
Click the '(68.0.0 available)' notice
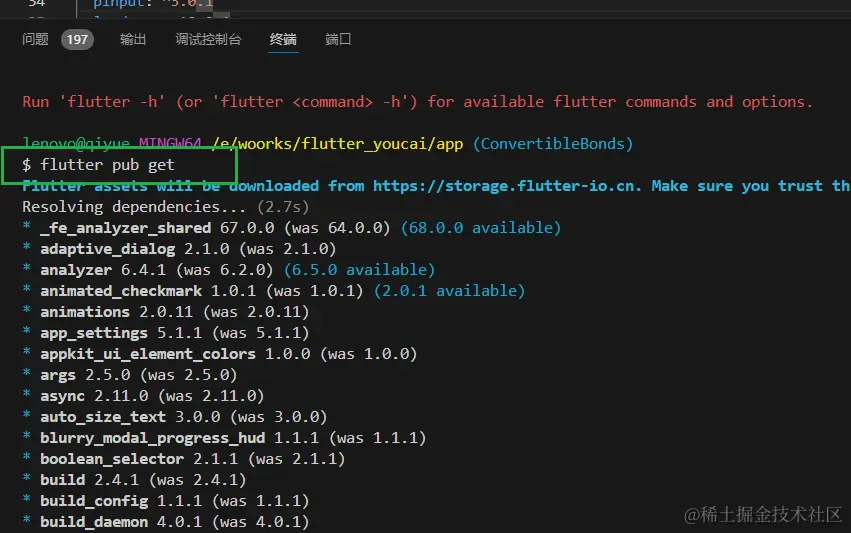click(480, 228)
